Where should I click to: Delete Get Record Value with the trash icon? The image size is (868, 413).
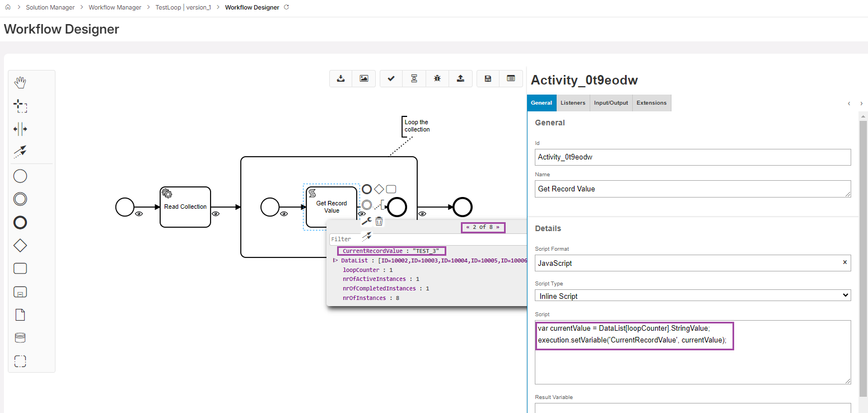pos(379,221)
